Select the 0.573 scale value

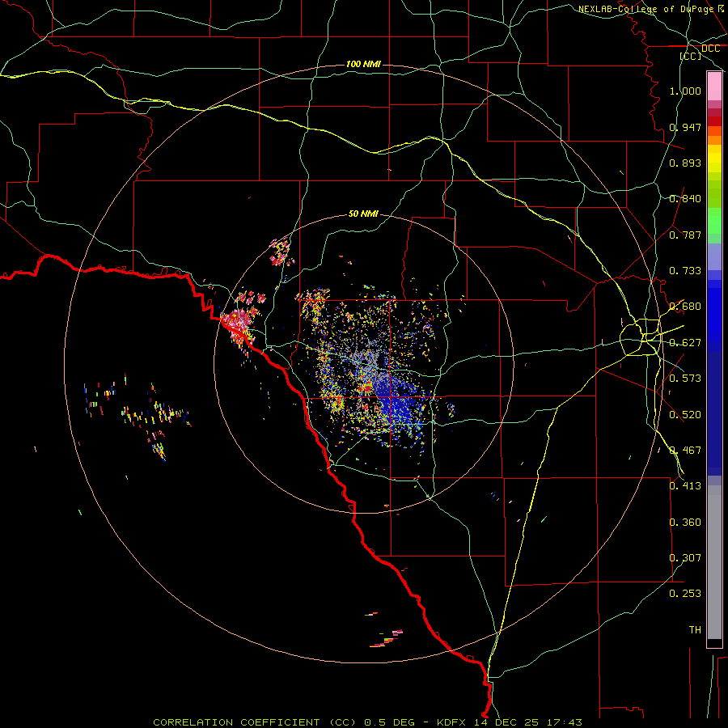pos(685,379)
